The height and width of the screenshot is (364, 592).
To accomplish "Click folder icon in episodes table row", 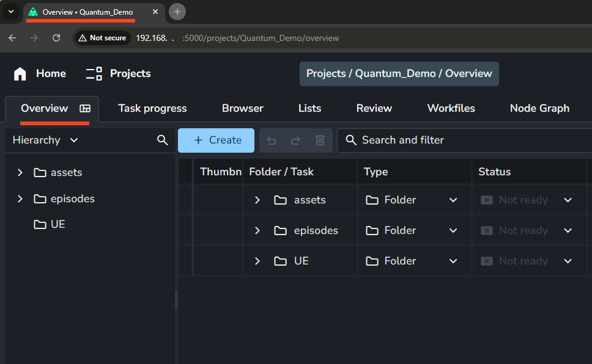I will click(x=280, y=230).
